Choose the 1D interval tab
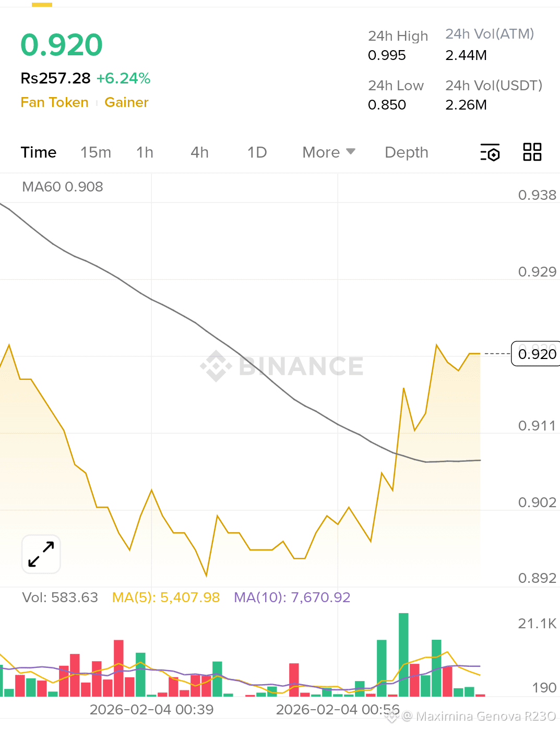This screenshot has height=729, width=560. [257, 152]
